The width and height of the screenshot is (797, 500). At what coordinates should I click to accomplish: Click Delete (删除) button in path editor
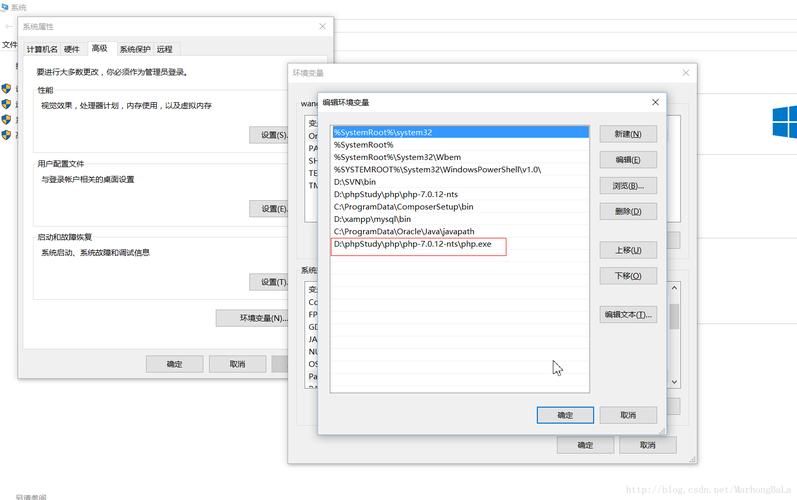pos(628,211)
